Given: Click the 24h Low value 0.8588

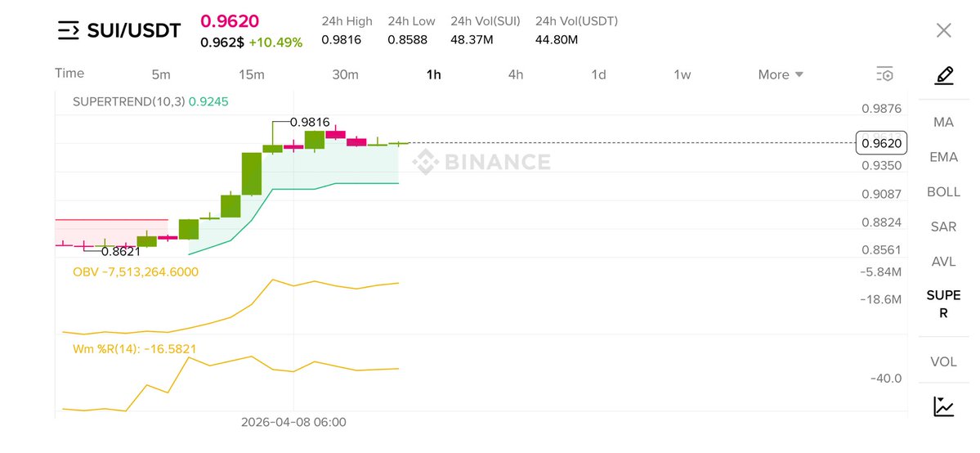Looking at the screenshot, I should (x=408, y=40).
